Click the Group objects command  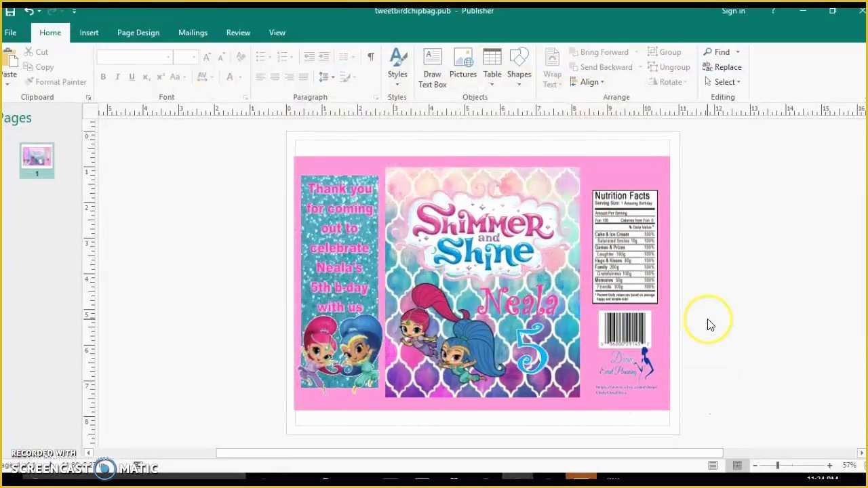tap(664, 52)
